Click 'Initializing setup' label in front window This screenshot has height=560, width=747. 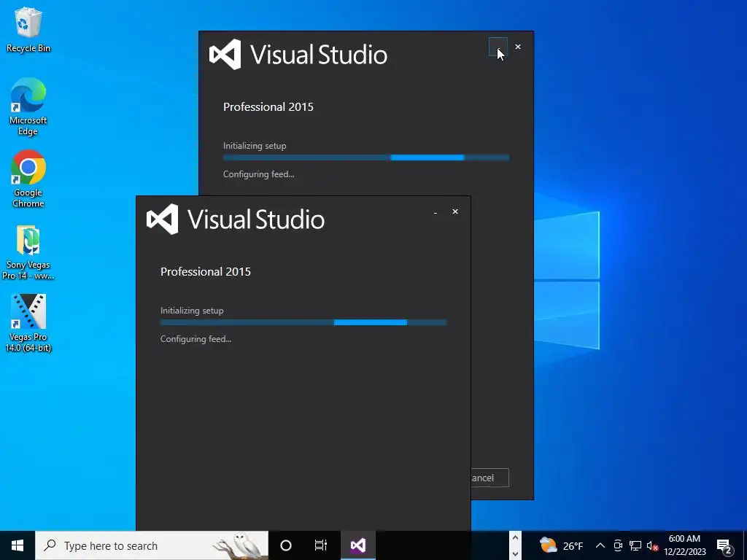point(192,311)
